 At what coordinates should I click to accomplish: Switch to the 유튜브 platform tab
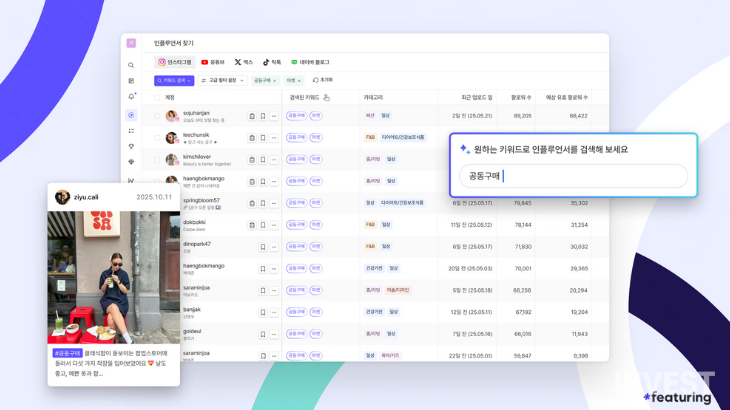pyautogui.click(x=212, y=62)
